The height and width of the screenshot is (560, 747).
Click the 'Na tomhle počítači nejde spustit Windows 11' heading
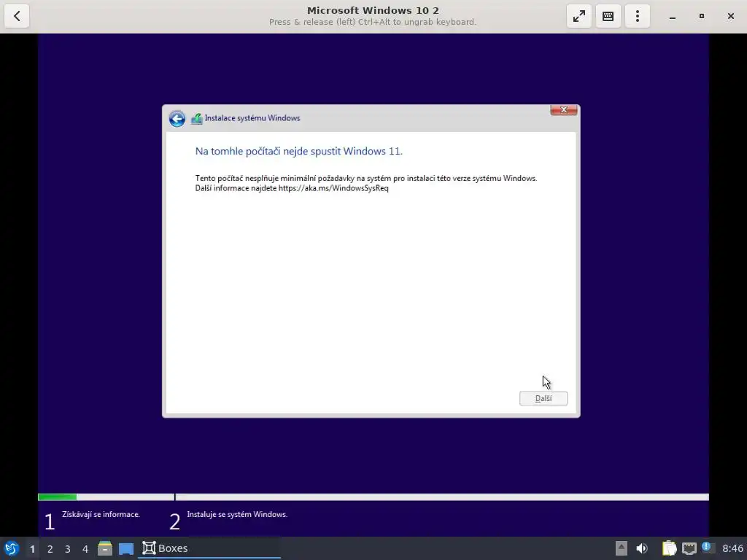[298, 152]
